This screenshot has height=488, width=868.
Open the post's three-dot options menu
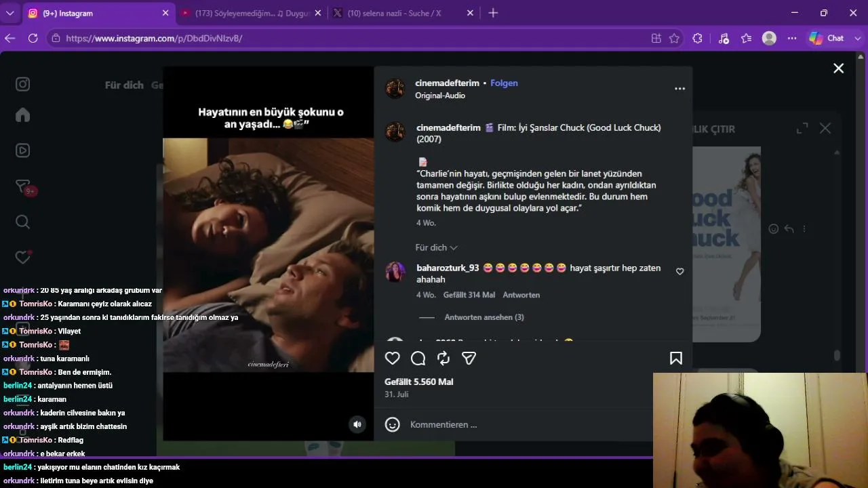pyautogui.click(x=679, y=89)
